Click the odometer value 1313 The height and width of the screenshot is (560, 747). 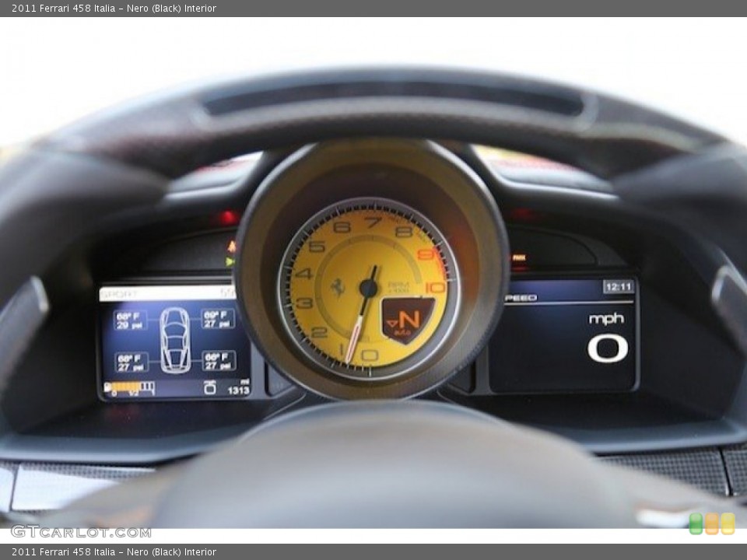coord(239,390)
